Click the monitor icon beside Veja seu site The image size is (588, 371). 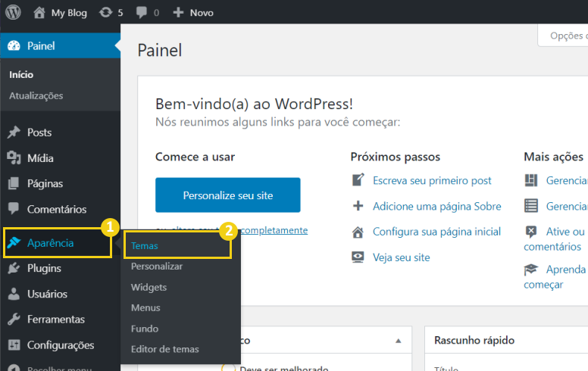(358, 257)
